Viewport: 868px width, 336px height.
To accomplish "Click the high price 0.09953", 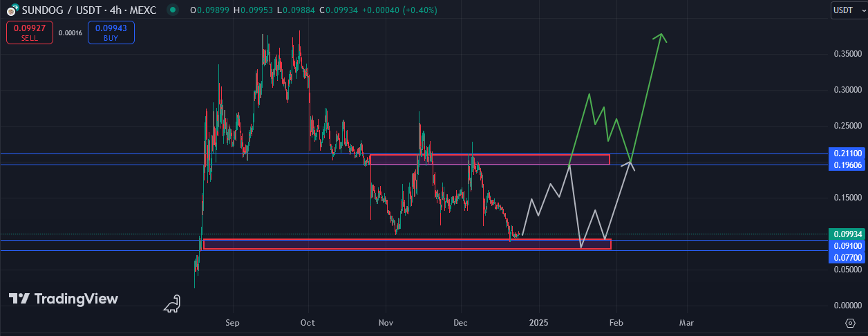I will click(x=257, y=11).
